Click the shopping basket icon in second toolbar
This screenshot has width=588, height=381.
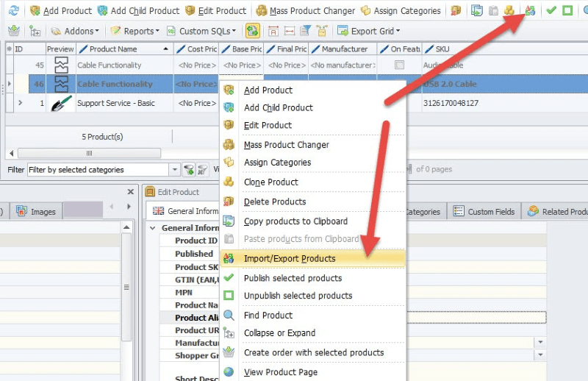coord(13,31)
